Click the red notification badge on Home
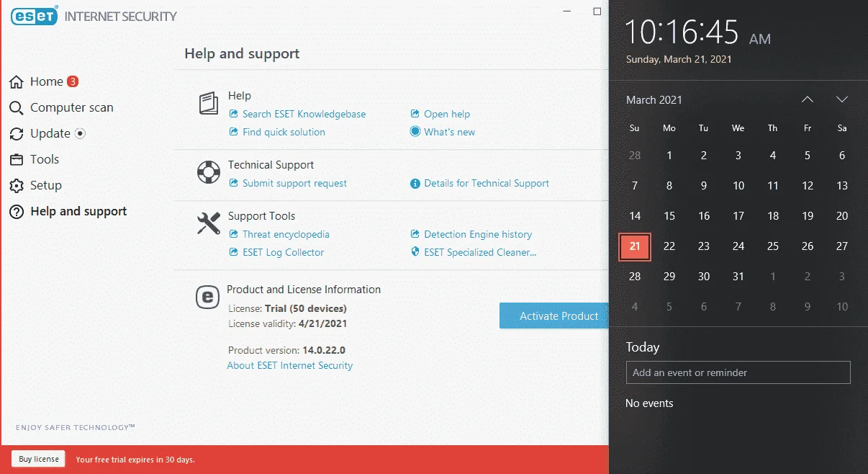This screenshot has height=474, width=868. tap(73, 81)
